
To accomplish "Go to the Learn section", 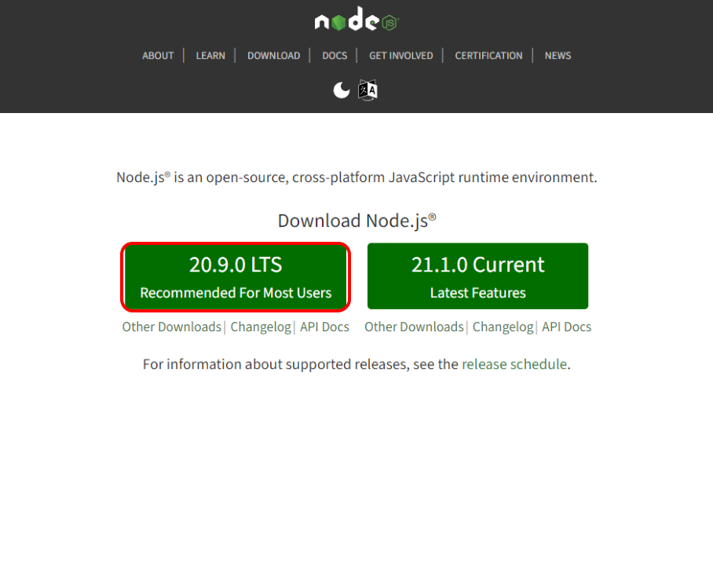I will 210,56.
